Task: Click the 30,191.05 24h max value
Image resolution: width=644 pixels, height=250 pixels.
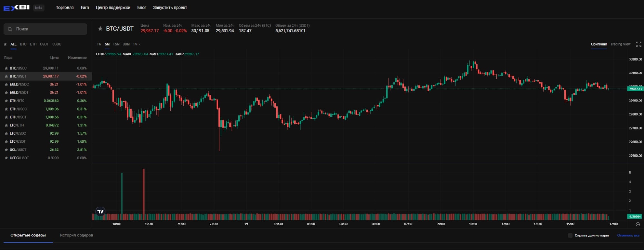Action: click(x=200, y=31)
